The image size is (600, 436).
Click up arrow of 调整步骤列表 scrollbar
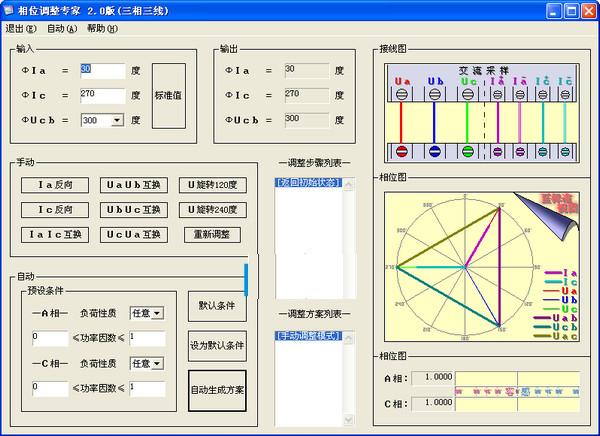(349, 185)
